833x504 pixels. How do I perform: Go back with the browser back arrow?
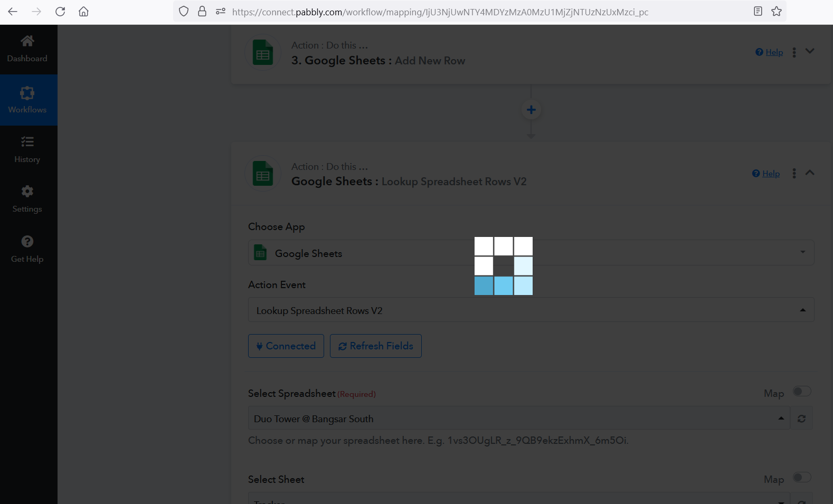coord(13,12)
